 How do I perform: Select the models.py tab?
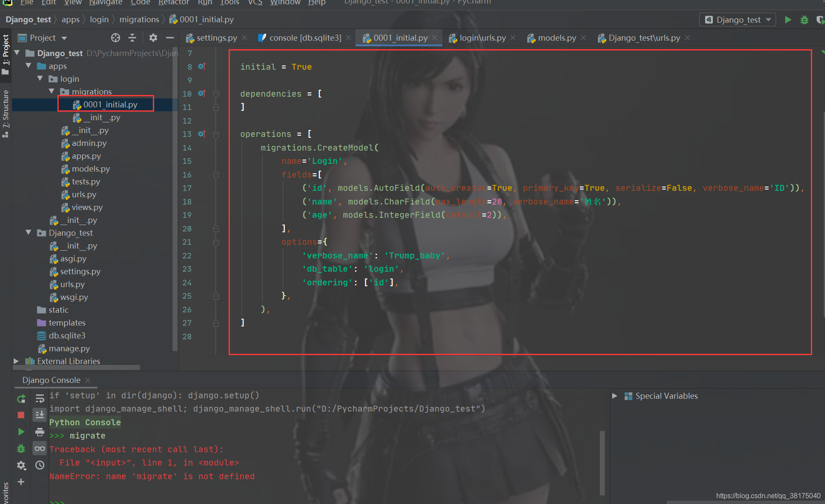pos(554,38)
